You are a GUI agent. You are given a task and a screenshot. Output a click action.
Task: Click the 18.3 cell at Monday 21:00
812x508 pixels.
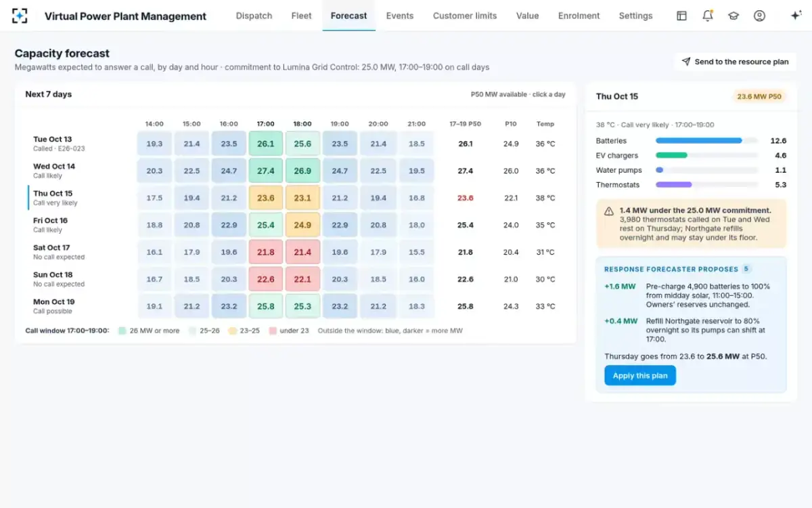pos(417,306)
